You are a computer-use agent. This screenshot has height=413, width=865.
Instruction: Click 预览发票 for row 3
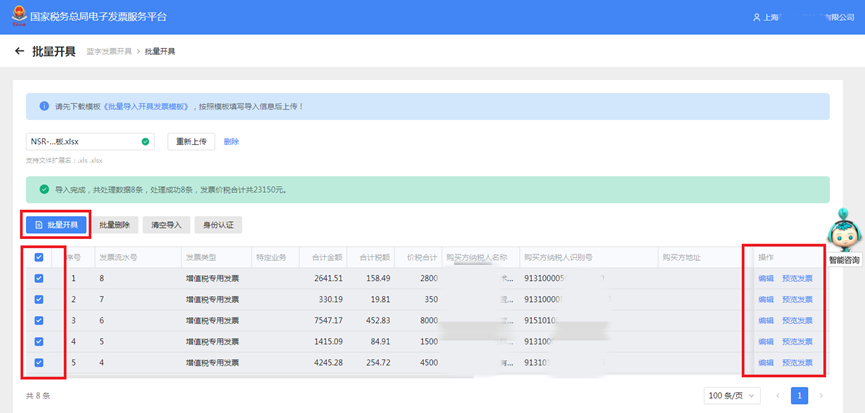[x=797, y=320]
